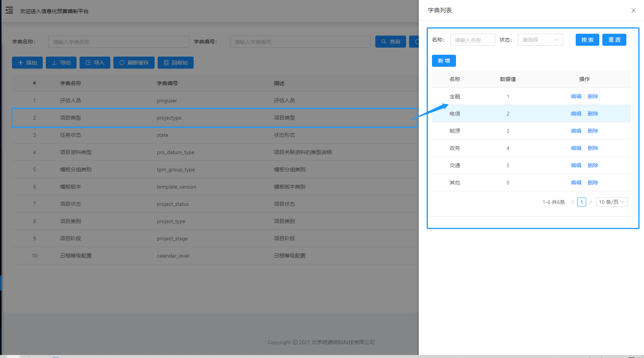Go to next page with right arrow

click(x=591, y=202)
